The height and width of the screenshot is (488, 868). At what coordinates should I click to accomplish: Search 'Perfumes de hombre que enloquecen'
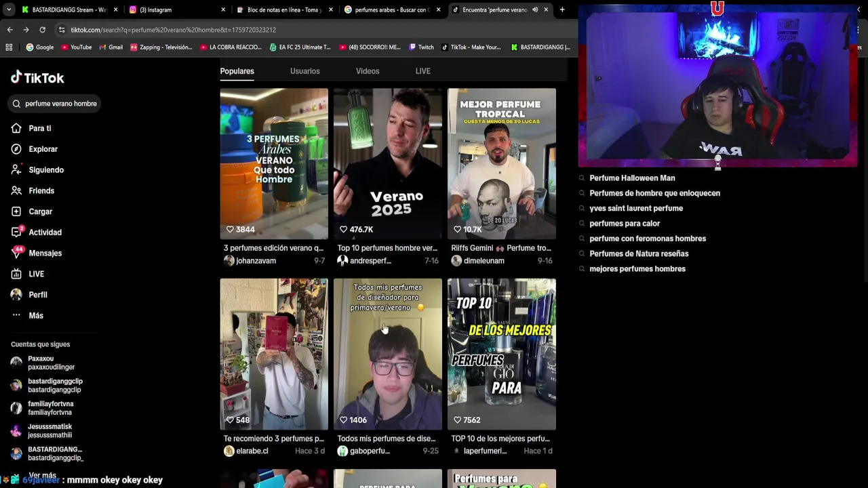[654, 193]
